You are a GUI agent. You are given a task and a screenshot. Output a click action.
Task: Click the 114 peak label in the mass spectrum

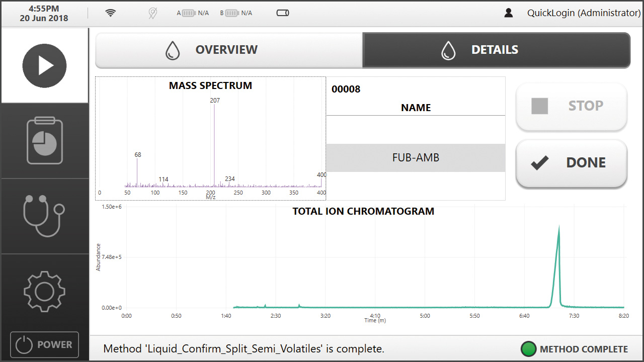coord(163,179)
